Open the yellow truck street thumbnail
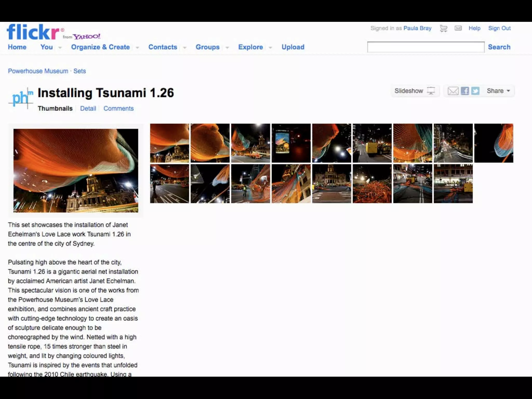The width and height of the screenshot is (532, 399). click(x=372, y=143)
